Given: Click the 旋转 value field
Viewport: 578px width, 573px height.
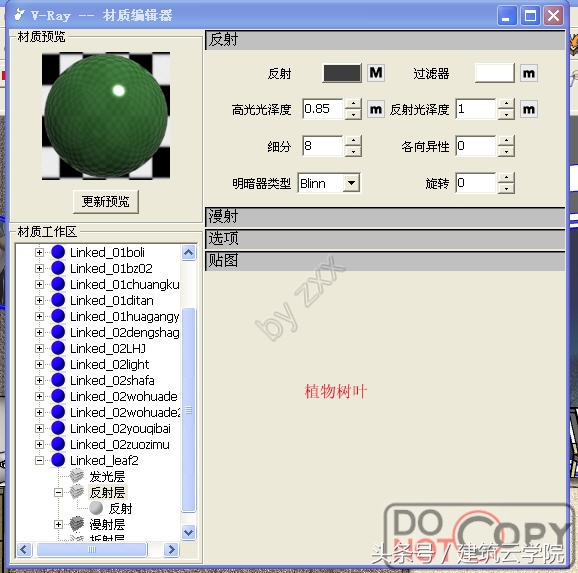Looking at the screenshot, I should tap(476, 183).
